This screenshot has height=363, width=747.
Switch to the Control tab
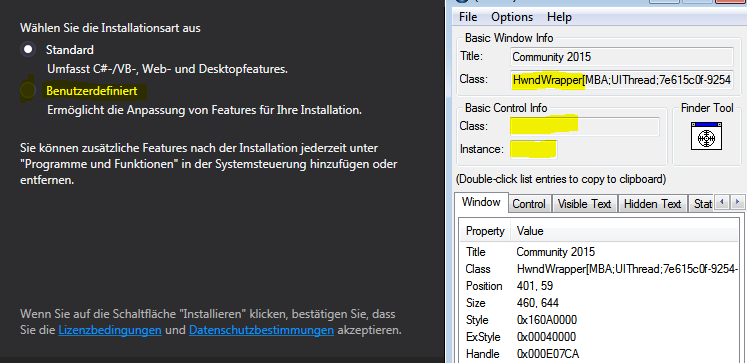coord(529,204)
